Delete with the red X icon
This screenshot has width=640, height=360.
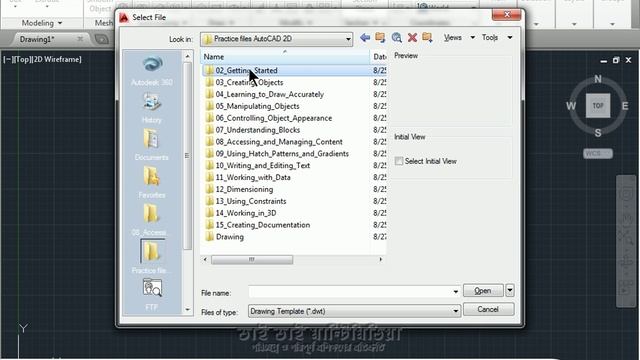click(412, 38)
